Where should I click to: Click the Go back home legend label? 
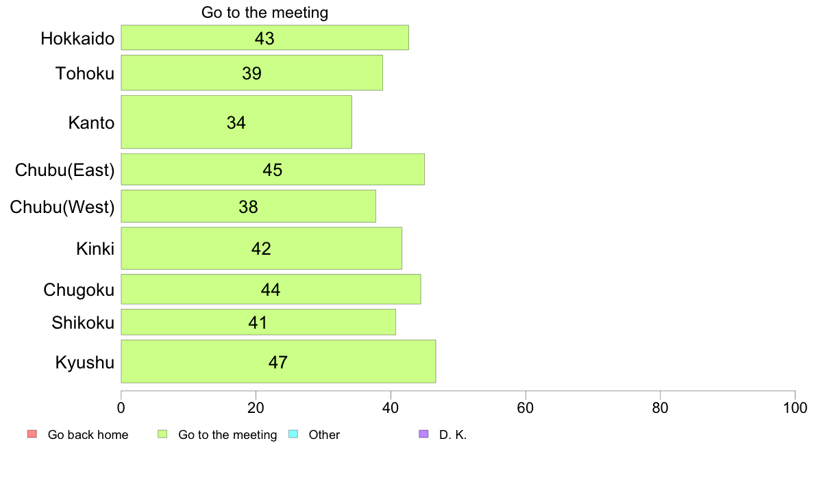(x=88, y=435)
